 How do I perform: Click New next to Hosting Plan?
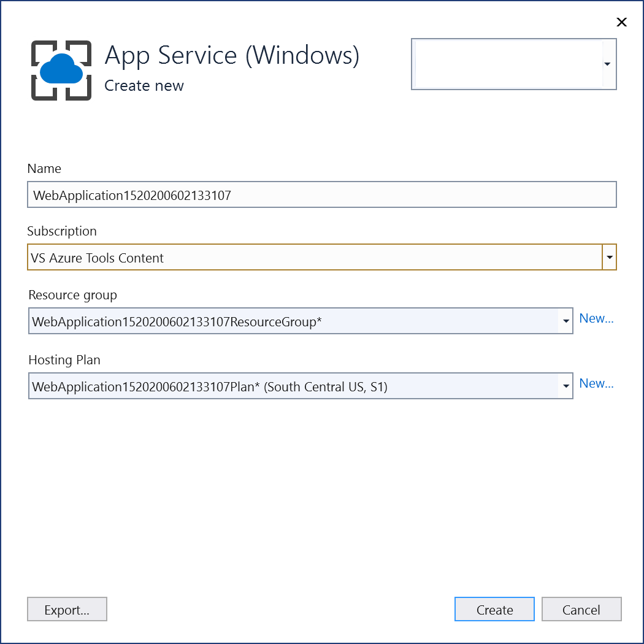[596, 383]
